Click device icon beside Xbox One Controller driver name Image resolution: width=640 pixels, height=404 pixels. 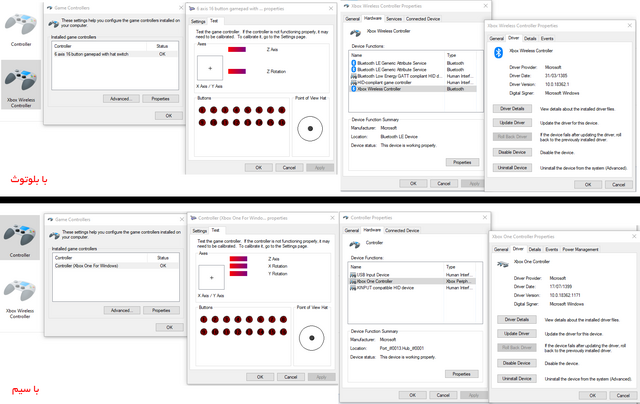(x=503, y=267)
